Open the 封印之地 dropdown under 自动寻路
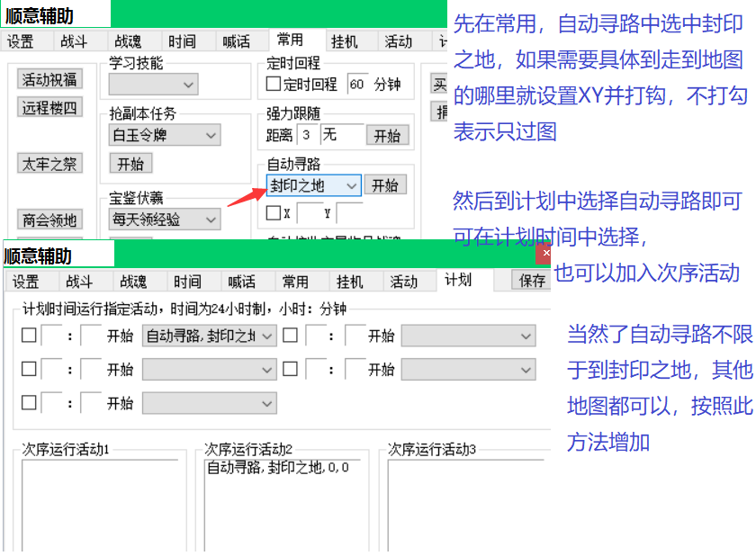The height and width of the screenshot is (556, 756). (x=313, y=185)
